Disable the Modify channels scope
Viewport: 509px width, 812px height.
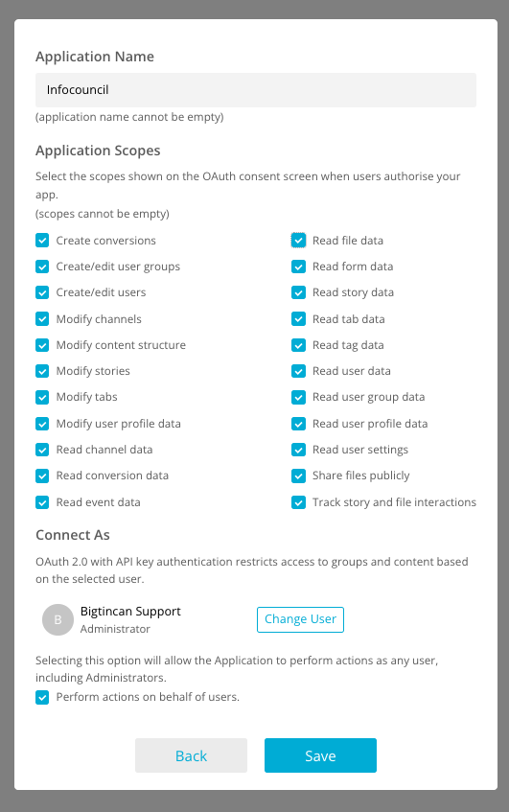pyautogui.click(x=42, y=319)
